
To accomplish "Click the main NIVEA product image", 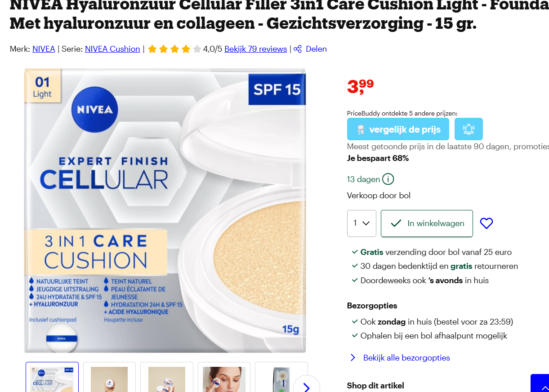I will (x=165, y=210).
